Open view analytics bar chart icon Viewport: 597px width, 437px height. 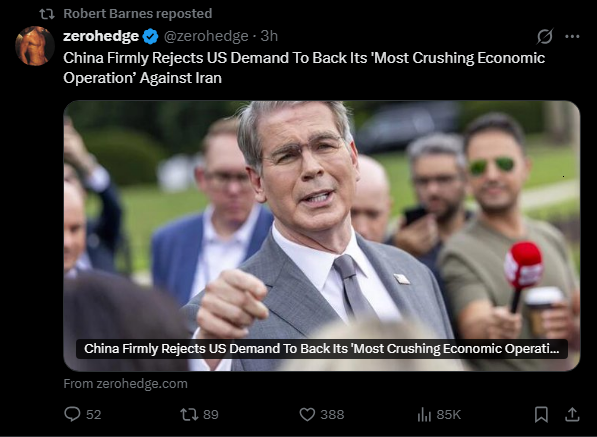(425, 414)
